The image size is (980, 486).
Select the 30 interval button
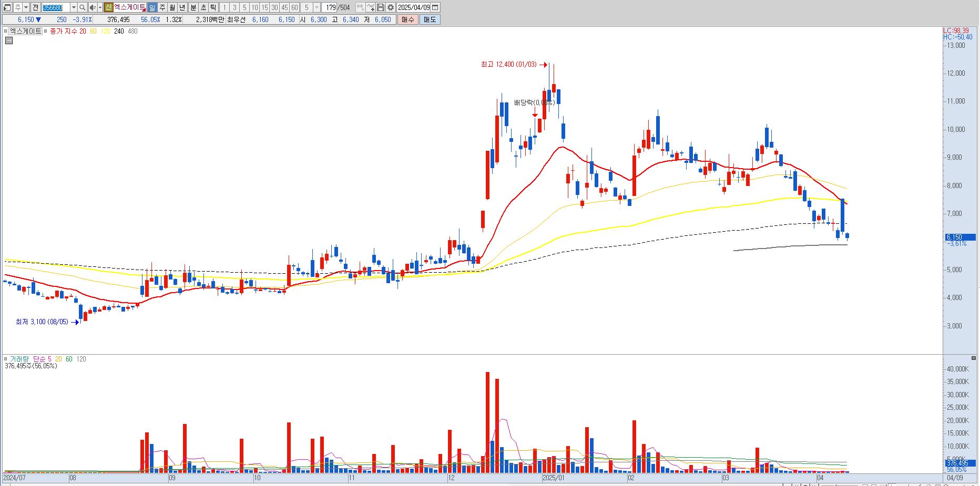coord(274,7)
